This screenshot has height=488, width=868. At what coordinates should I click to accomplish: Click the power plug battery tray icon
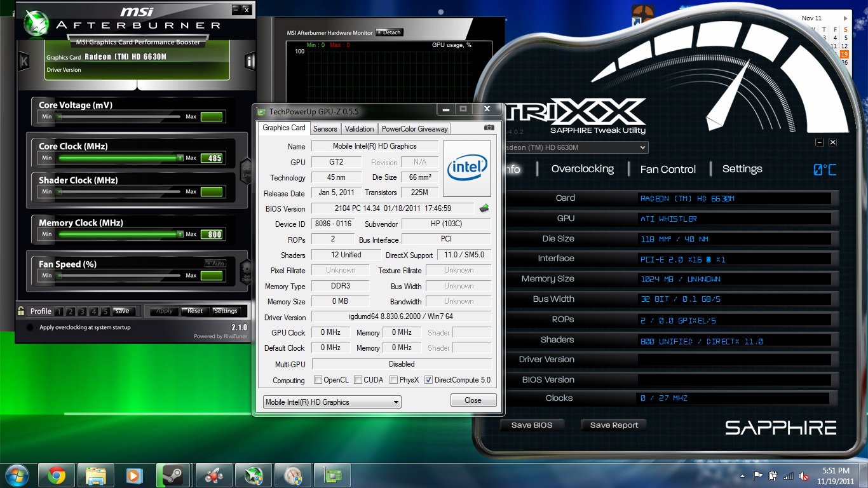(x=773, y=475)
